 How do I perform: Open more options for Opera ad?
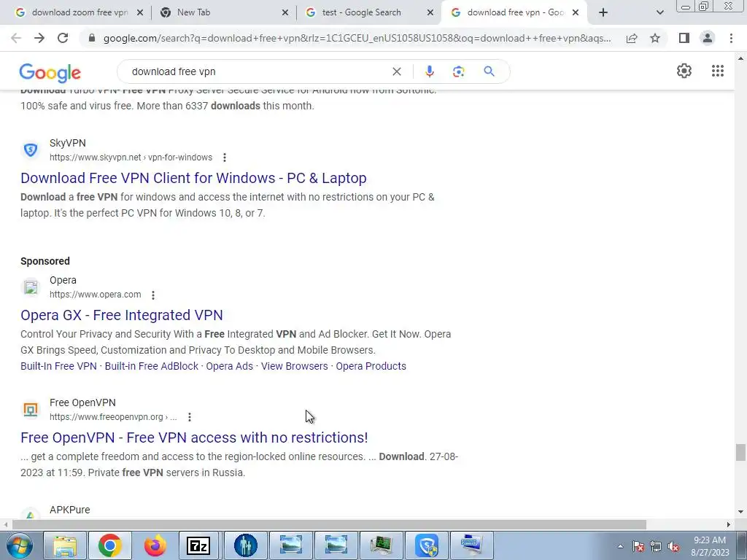click(x=153, y=295)
